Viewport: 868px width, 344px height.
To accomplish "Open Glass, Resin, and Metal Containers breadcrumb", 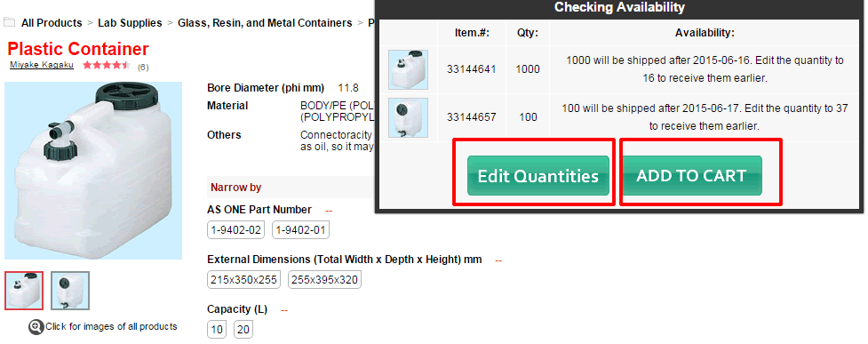I will tap(265, 23).
